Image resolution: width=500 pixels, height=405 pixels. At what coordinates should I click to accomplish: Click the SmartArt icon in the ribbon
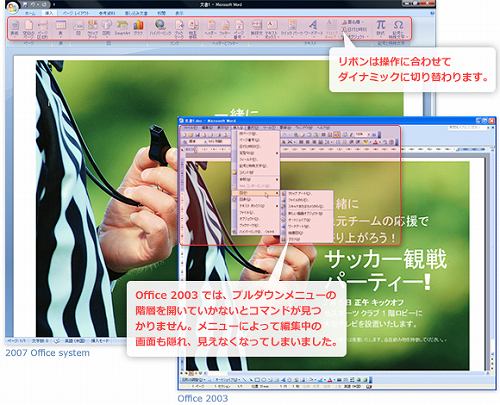pyautogui.click(x=122, y=28)
